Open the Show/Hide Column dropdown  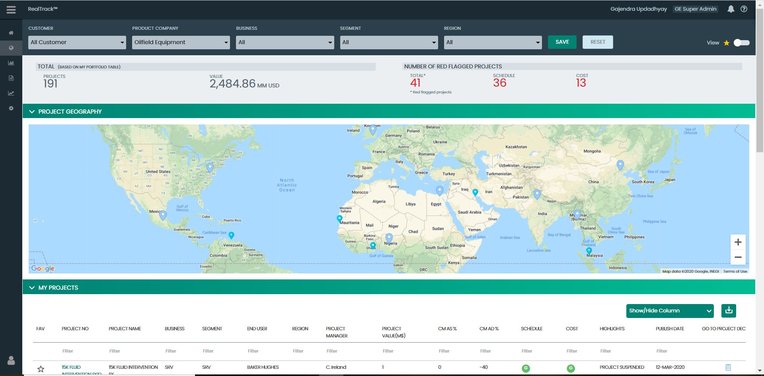tap(670, 310)
